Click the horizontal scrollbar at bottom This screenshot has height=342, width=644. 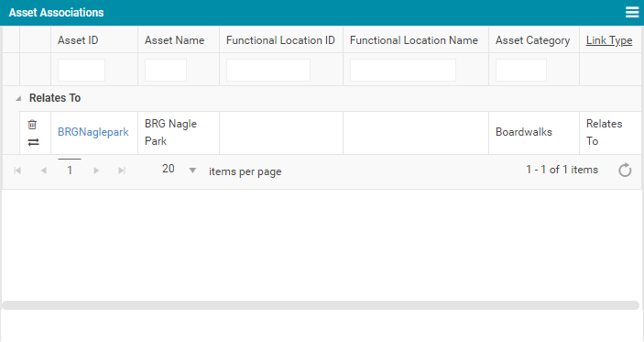(x=321, y=305)
